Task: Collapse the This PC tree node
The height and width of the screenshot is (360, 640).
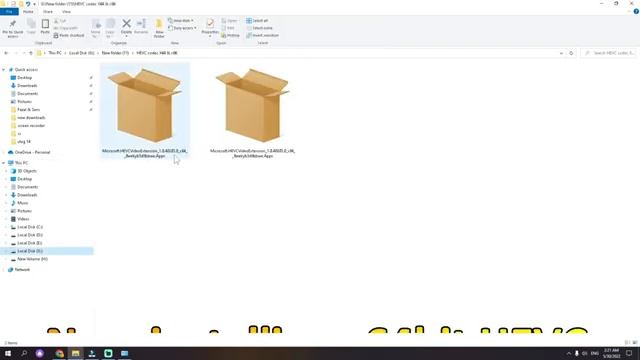Action: (x=4, y=163)
